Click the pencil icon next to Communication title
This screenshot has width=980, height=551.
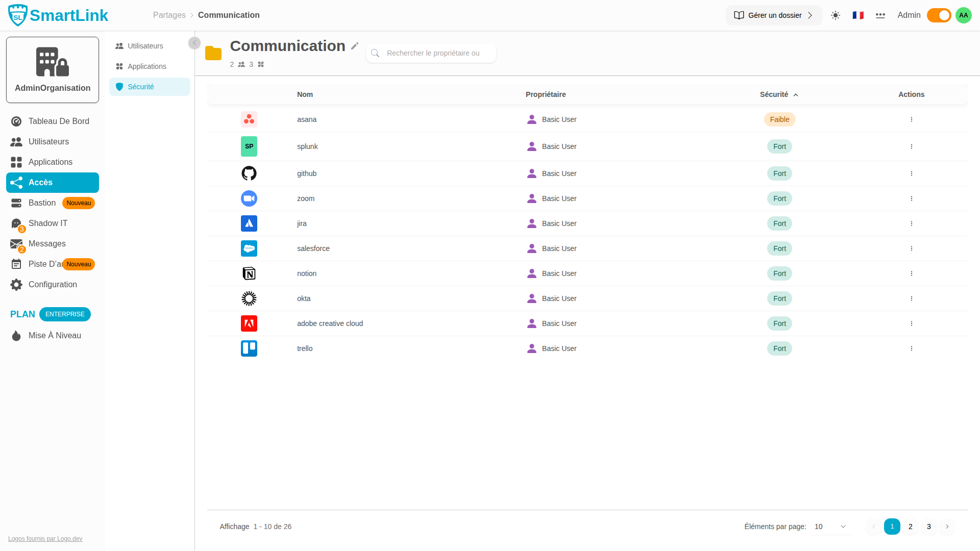point(355,46)
